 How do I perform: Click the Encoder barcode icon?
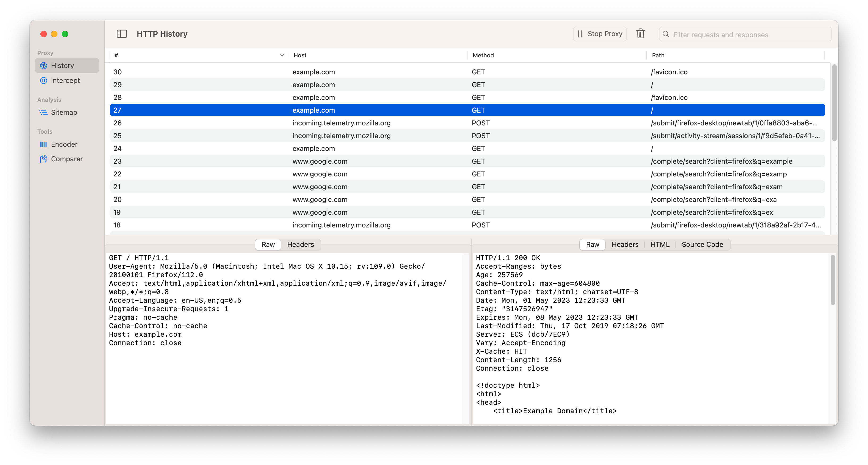click(x=44, y=145)
